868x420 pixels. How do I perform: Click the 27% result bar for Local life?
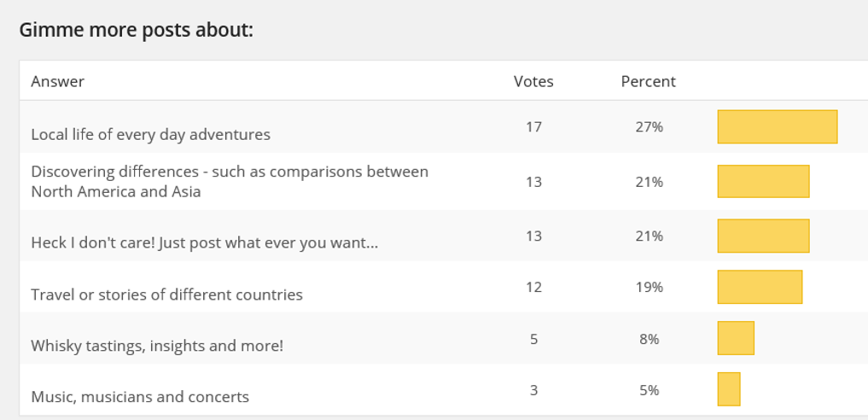pos(777,127)
